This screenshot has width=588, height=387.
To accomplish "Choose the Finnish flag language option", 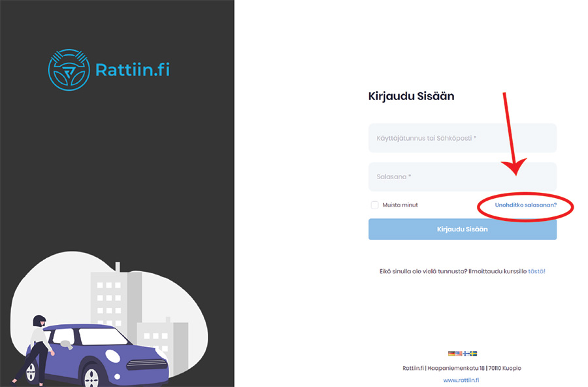I will pyautogui.click(x=466, y=354).
